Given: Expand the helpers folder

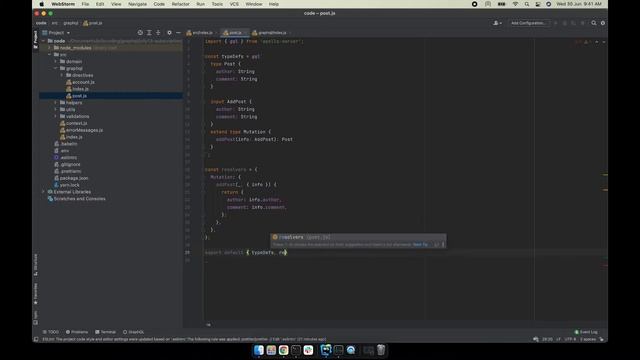Looking at the screenshot, I should [56, 103].
